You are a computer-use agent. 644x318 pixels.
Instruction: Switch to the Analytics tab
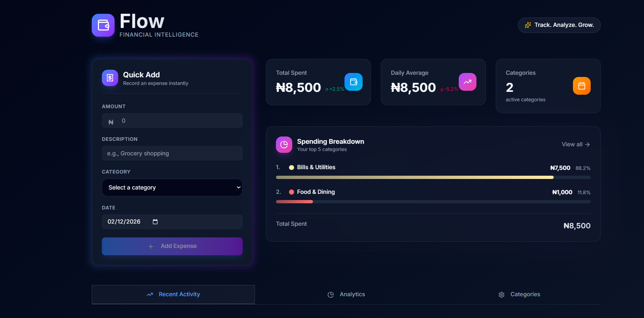coord(346,294)
